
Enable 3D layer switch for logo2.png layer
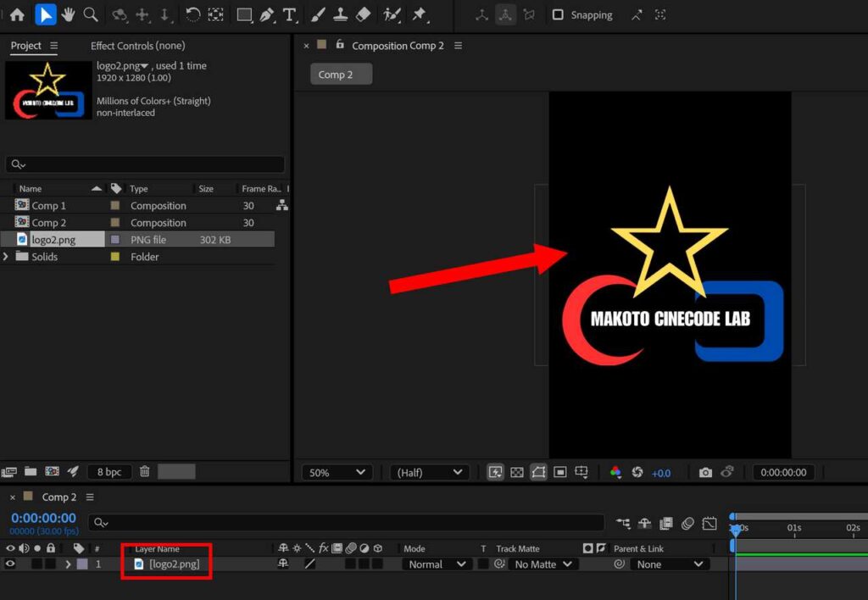pyautogui.click(x=377, y=564)
